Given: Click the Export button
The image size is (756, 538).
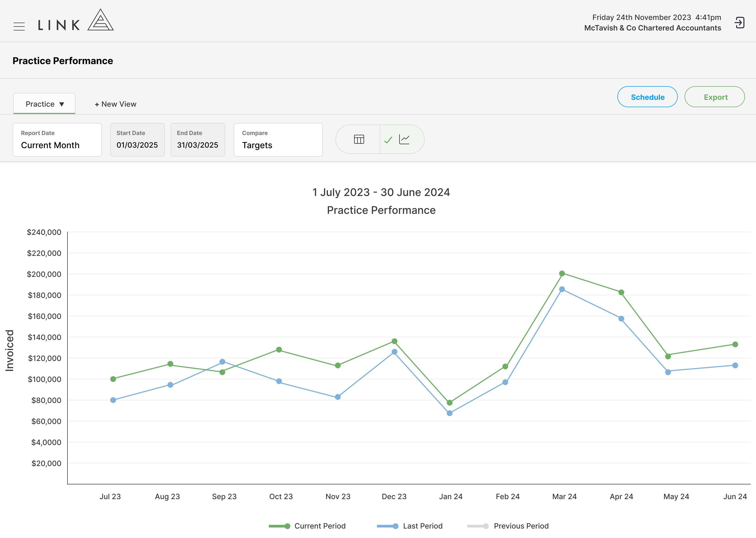Looking at the screenshot, I should click(x=715, y=97).
